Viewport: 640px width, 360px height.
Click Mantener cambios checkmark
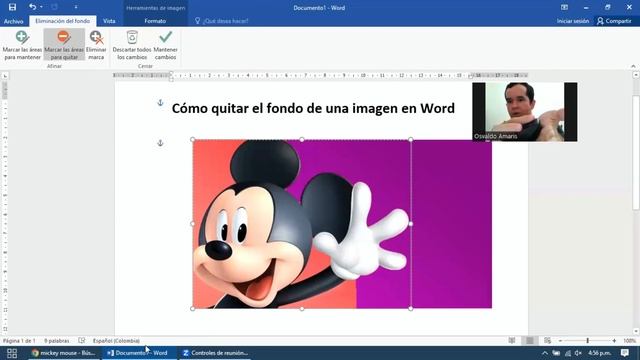[x=165, y=45]
